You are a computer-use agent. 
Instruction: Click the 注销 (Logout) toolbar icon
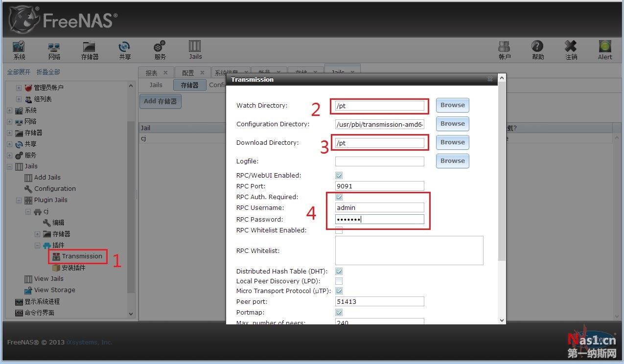pyautogui.click(x=571, y=50)
